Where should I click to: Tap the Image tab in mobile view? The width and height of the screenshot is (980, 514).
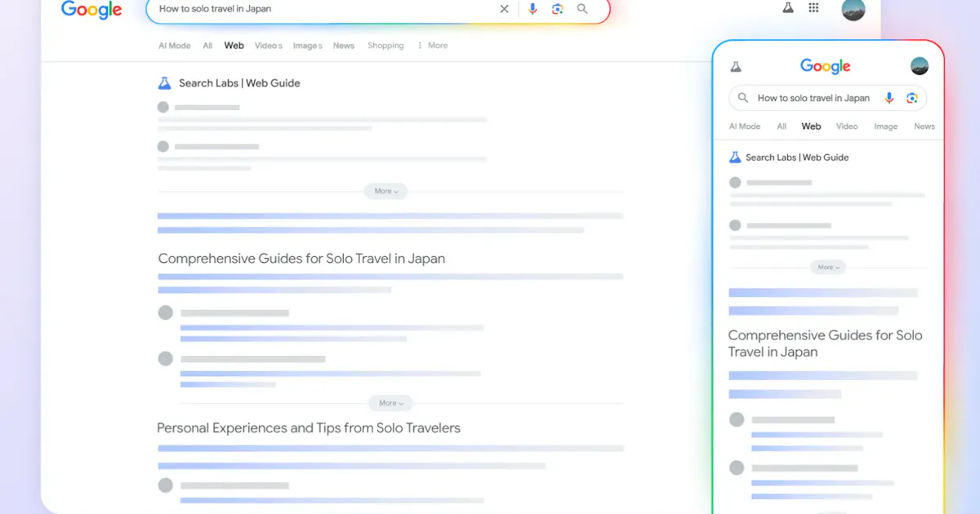pos(886,126)
